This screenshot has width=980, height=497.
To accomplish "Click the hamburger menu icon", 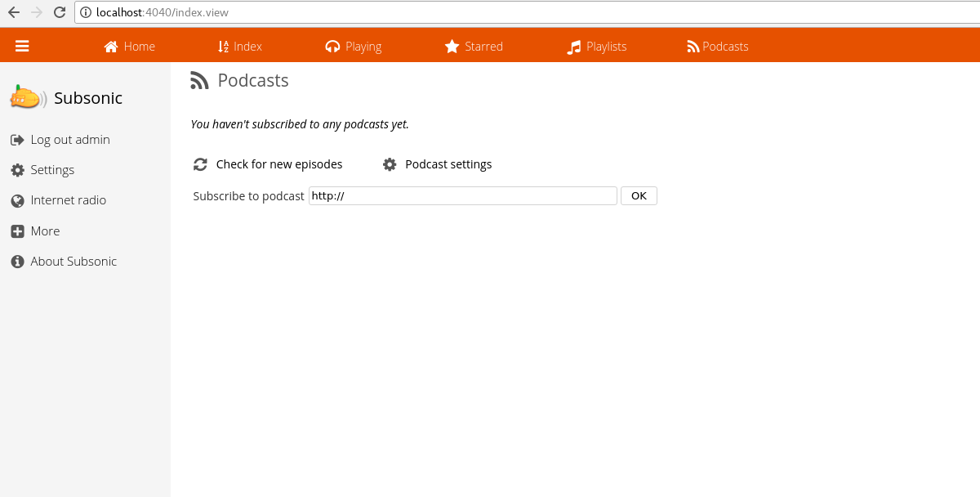I will [x=22, y=47].
